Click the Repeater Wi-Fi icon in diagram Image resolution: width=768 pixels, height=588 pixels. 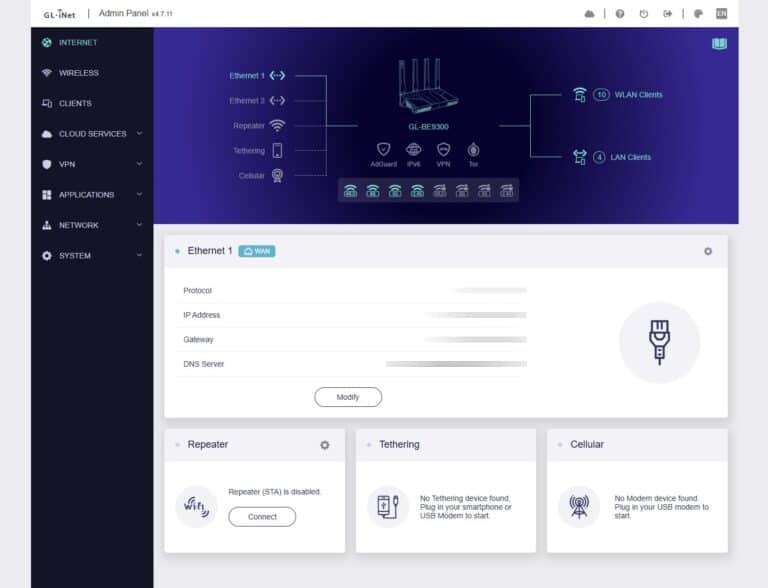click(277, 125)
